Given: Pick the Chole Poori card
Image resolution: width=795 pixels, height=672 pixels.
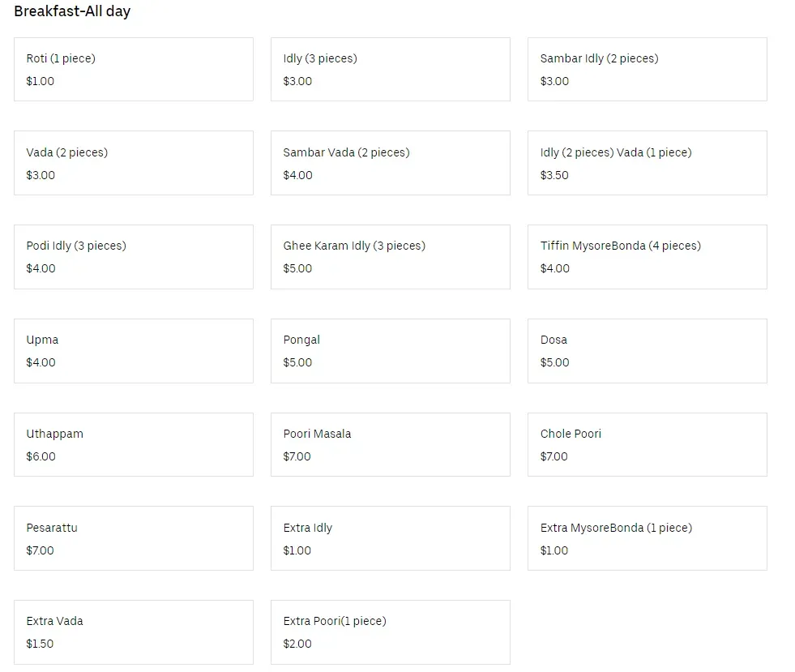Looking at the screenshot, I should pyautogui.click(x=647, y=444).
